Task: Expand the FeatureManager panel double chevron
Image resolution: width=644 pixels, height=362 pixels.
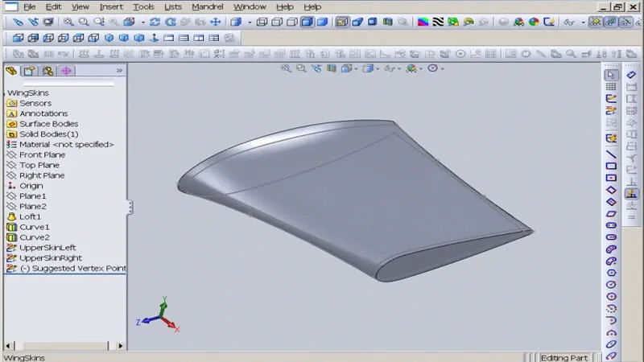Action: pyautogui.click(x=119, y=71)
